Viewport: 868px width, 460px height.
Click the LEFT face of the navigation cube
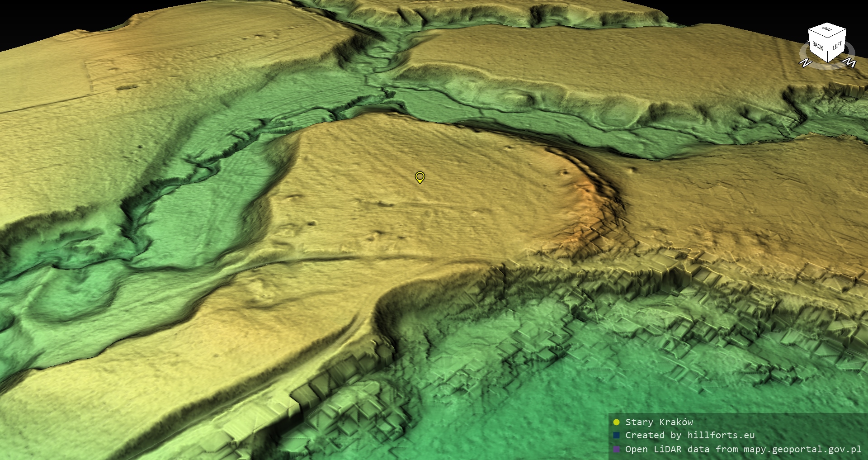coord(837,46)
